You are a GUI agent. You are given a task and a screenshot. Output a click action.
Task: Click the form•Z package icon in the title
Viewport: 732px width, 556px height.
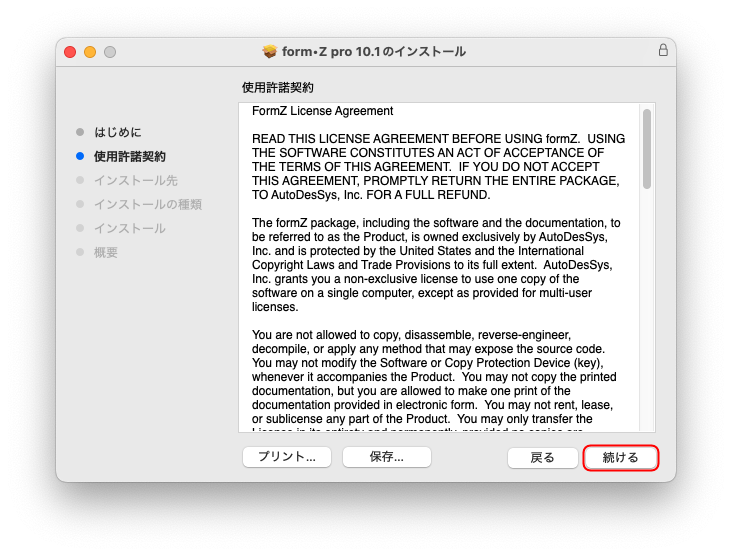[x=269, y=51]
